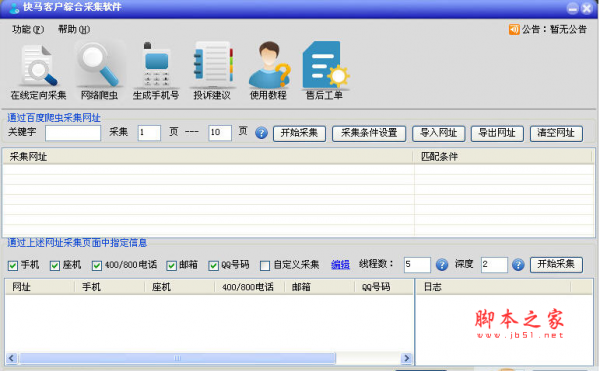Close the 快马客户综合采集软件 window
Image resolution: width=600 pixels, height=371 pixels.
[587, 8]
